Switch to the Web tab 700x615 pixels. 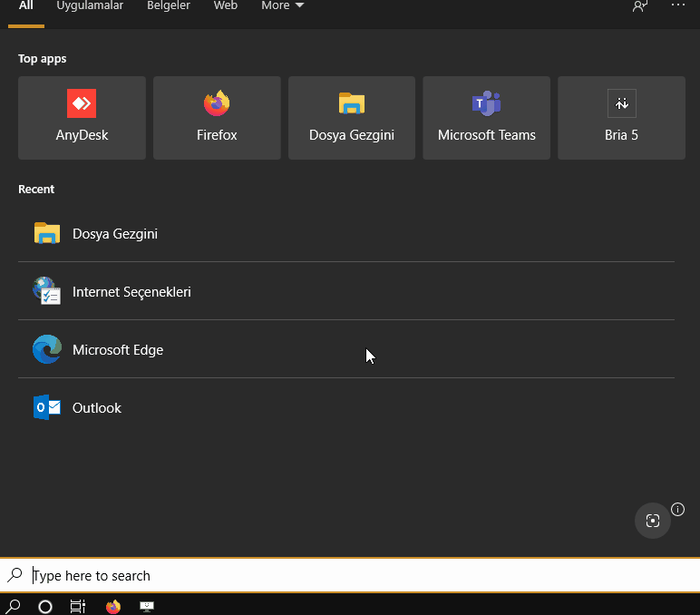click(x=226, y=5)
